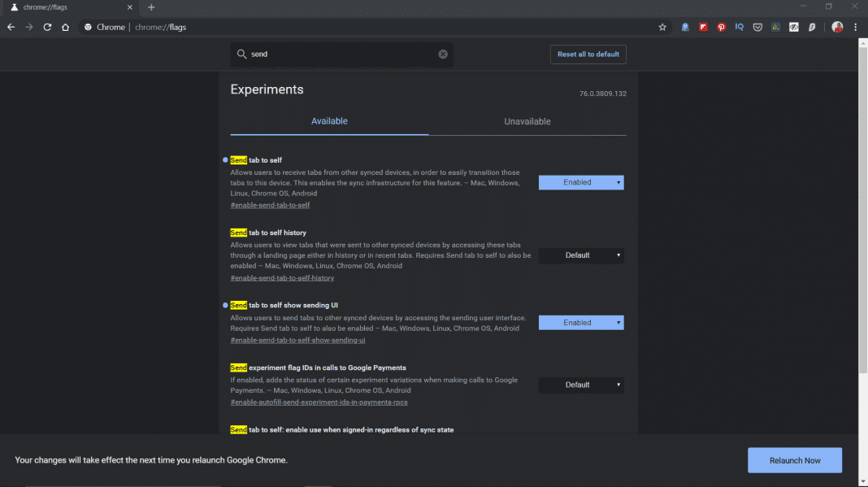Open the show sending UI Enabled dropdown

581,323
